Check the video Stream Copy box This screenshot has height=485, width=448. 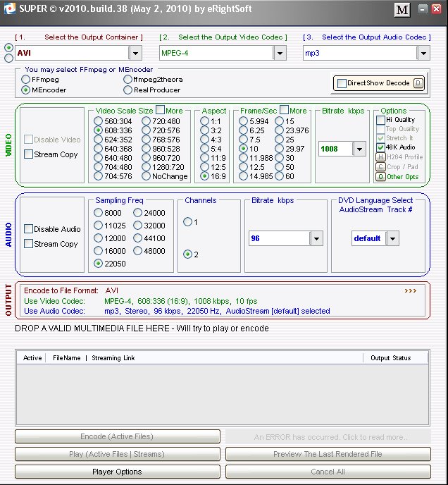28,154
